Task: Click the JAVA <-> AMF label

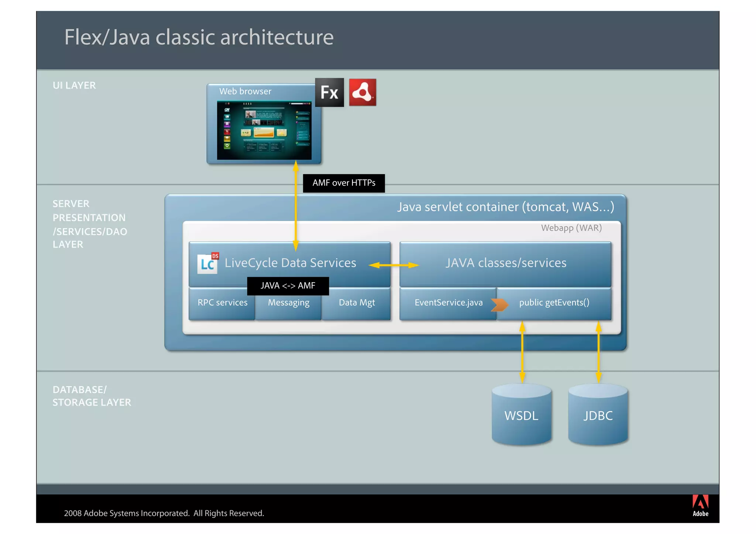Action: tap(288, 286)
